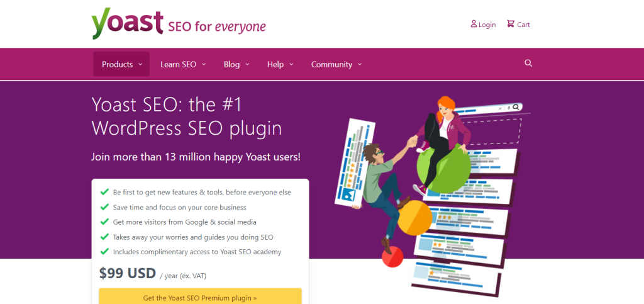
Task: Click checkmark beside 'Takes away your worries'
Action: click(x=105, y=237)
